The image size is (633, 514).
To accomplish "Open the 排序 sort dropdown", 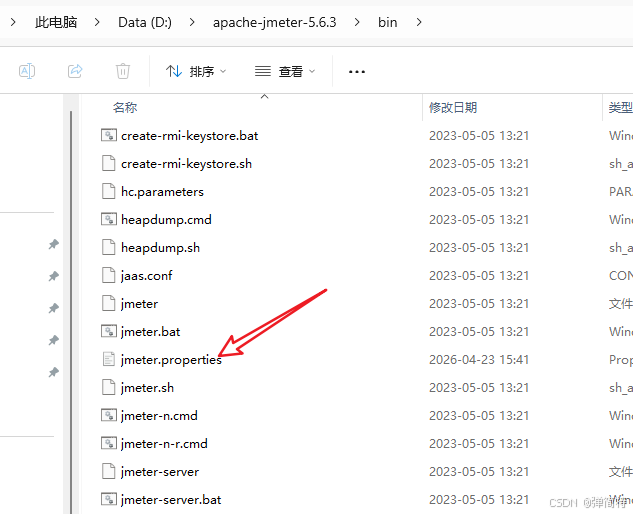I will point(196,71).
